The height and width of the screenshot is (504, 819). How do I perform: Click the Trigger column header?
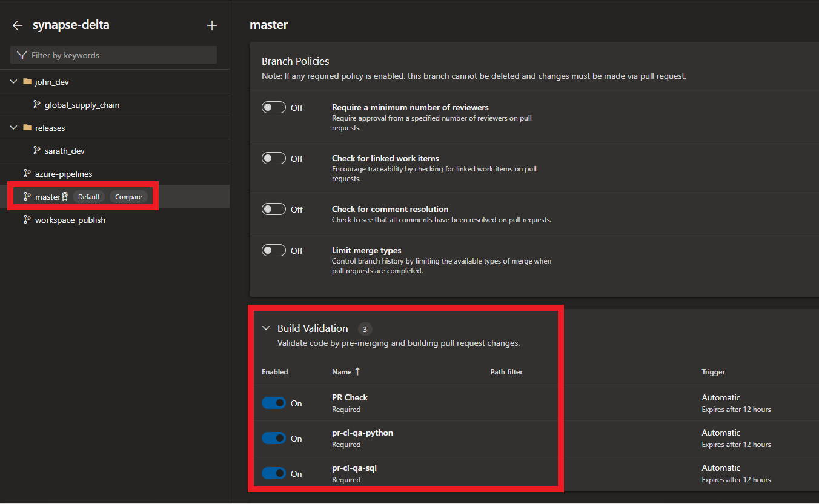[713, 372]
